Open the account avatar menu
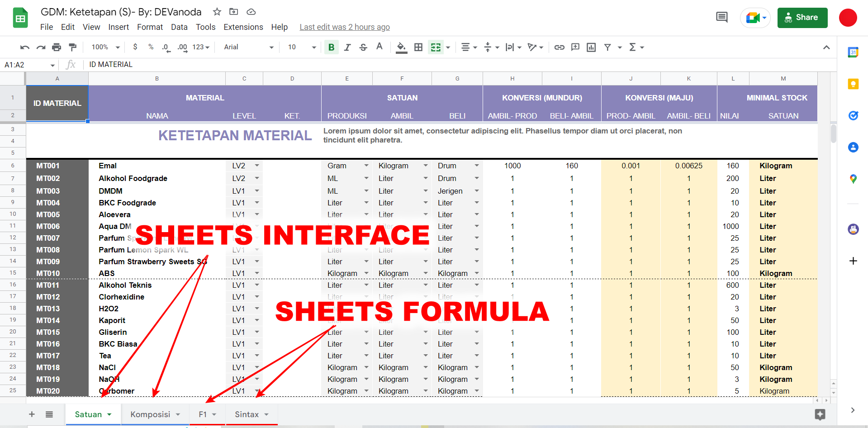Viewport: 868px width, 428px height. (x=848, y=18)
